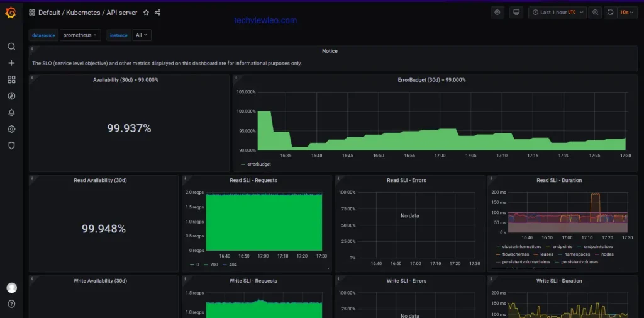Open dashboard settings gear in top bar
The width and height of the screenshot is (644, 318).
click(x=497, y=13)
